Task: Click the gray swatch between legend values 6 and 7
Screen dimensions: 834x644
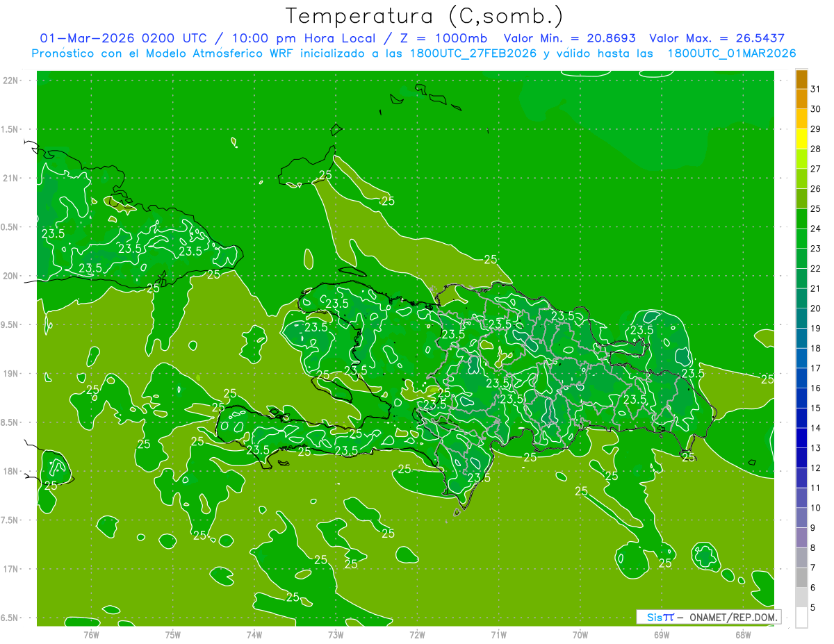Action: coord(801,577)
